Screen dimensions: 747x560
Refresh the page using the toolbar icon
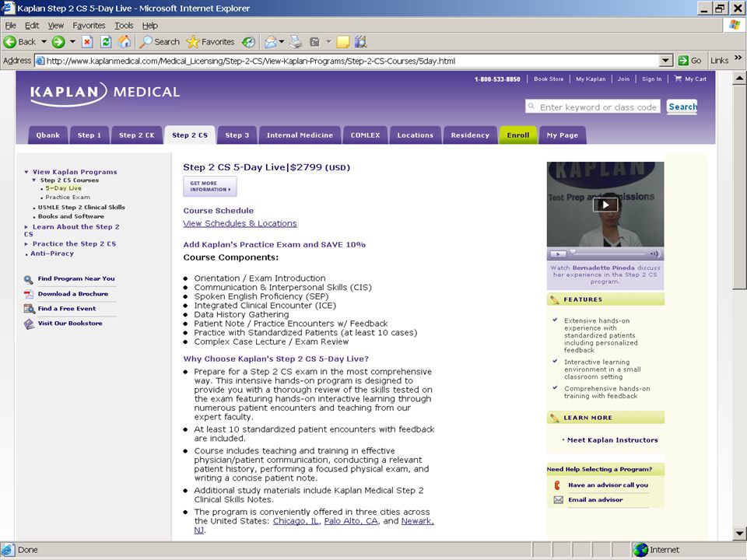[x=106, y=42]
